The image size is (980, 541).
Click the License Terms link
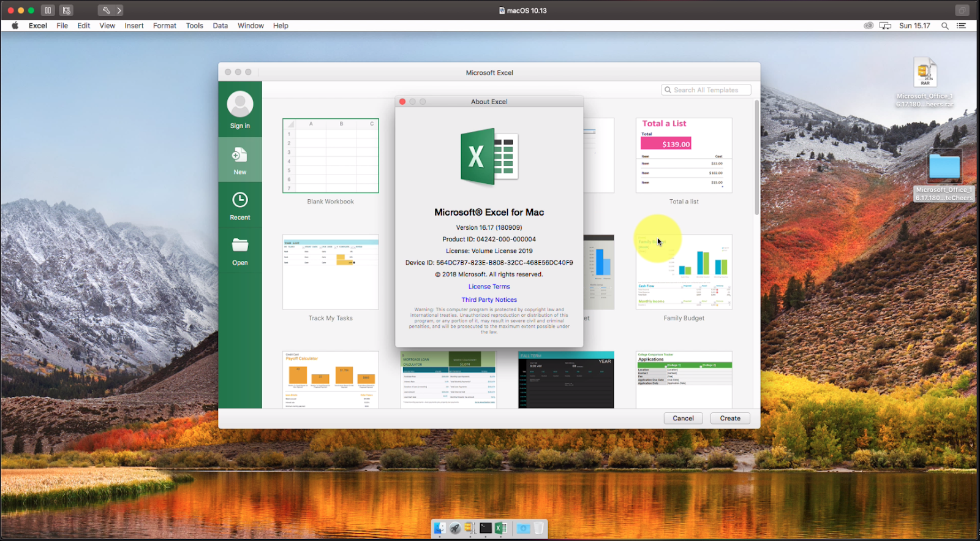coord(489,287)
